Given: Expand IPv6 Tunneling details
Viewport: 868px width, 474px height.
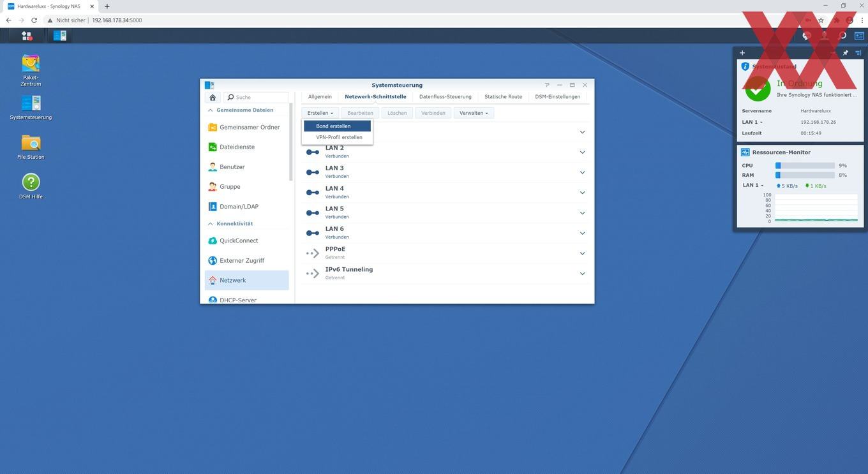Looking at the screenshot, I should click(x=582, y=274).
